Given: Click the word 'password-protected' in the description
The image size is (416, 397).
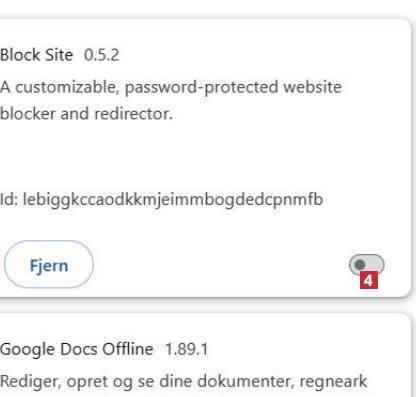Looking at the screenshot, I should click(x=202, y=88).
